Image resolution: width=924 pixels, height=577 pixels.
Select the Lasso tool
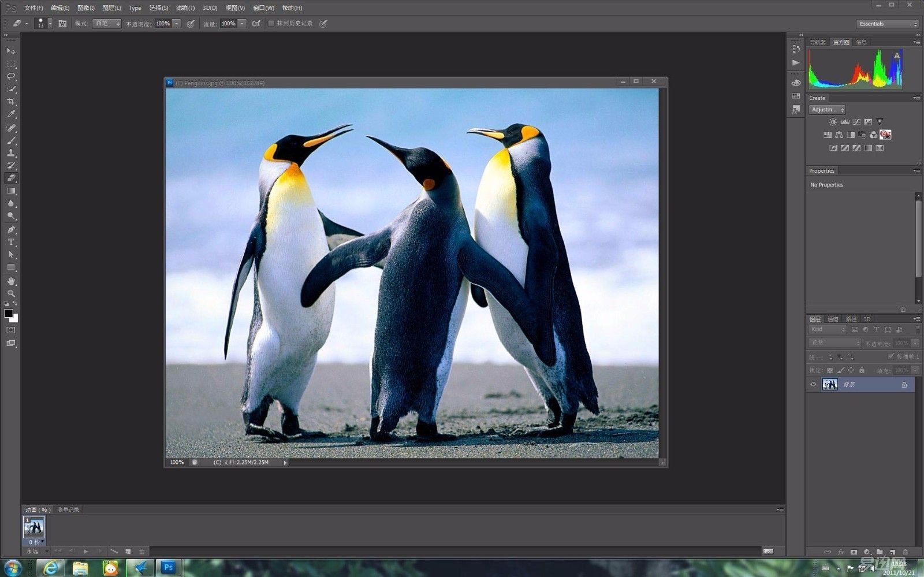pyautogui.click(x=11, y=77)
